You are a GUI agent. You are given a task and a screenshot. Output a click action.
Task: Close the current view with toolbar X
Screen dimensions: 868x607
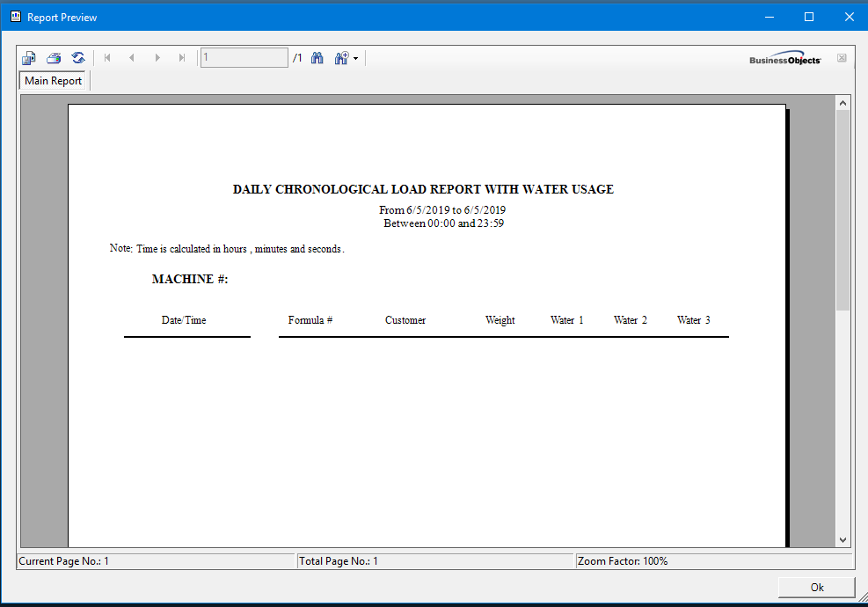point(842,58)
